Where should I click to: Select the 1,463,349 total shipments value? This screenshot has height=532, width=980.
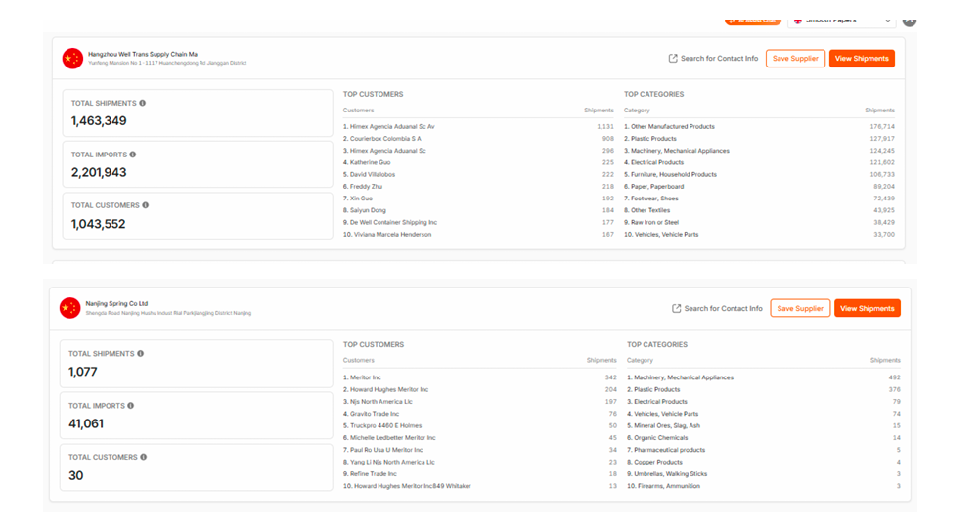tap(99, 120)
